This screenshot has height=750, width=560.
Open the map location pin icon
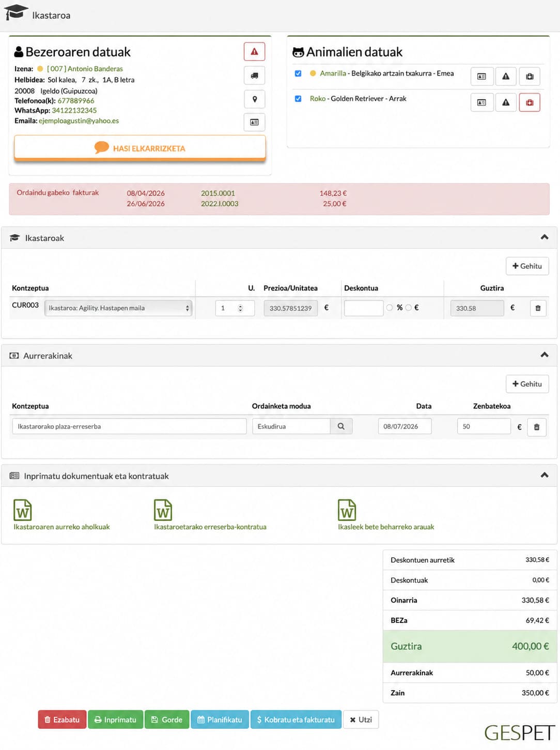pyautogui.click(x=254, y=99)
